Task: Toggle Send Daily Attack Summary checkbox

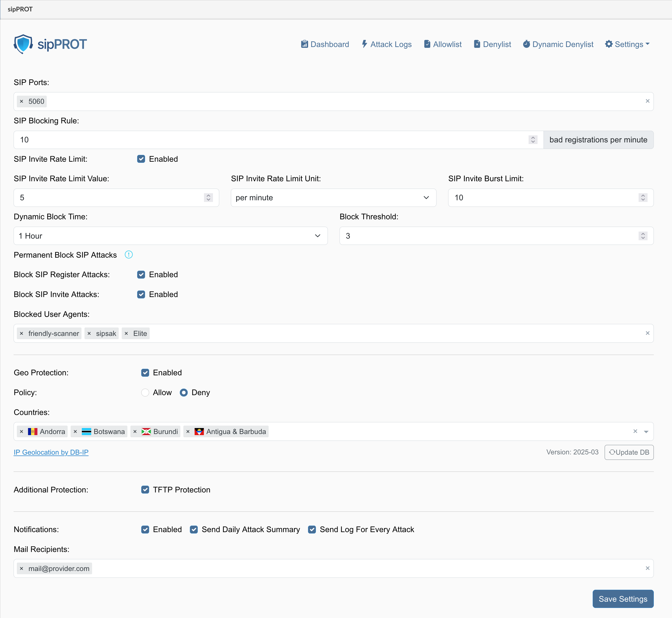Action: click(x=194, y=529)
